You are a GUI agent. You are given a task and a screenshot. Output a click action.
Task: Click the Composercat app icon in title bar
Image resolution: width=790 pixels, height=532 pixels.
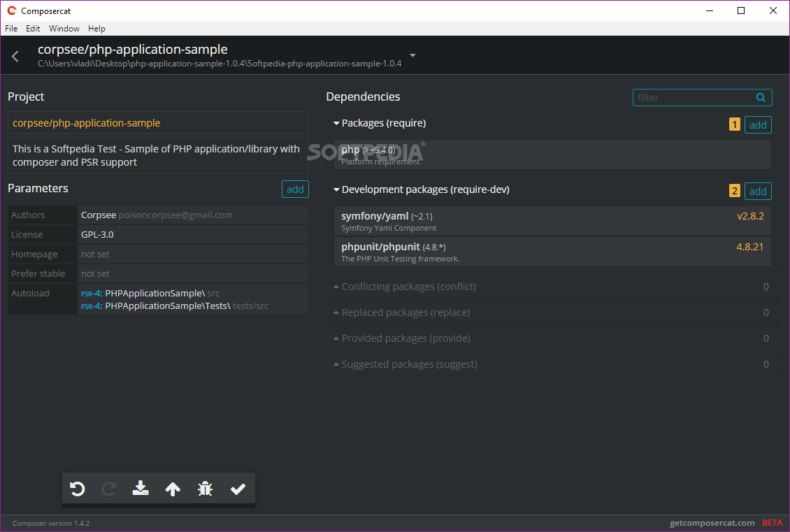click(x=11, y=10)
